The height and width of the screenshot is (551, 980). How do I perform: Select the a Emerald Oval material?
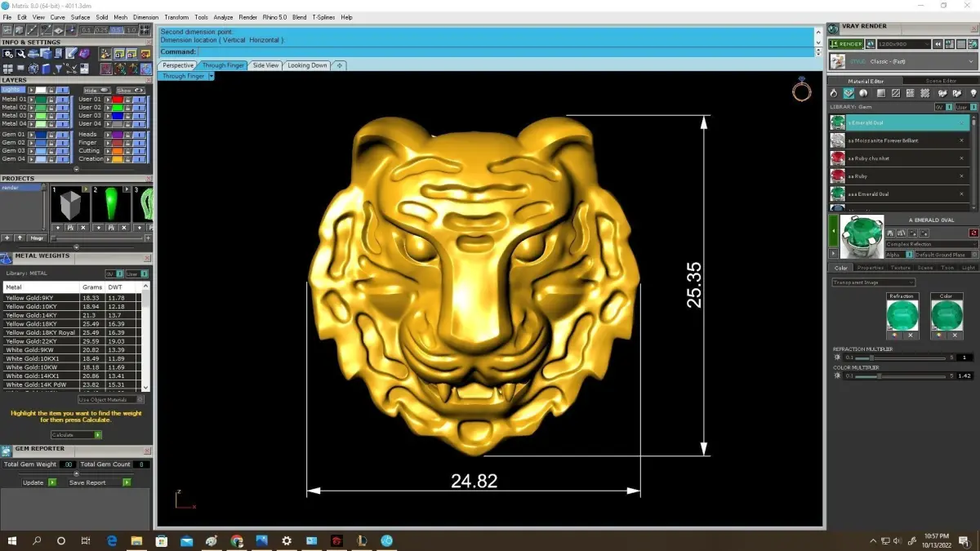tap(899, 122)
